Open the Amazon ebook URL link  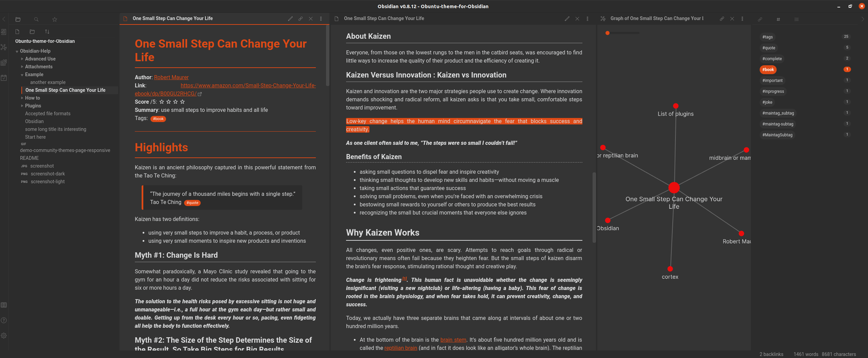pos(225,89)
